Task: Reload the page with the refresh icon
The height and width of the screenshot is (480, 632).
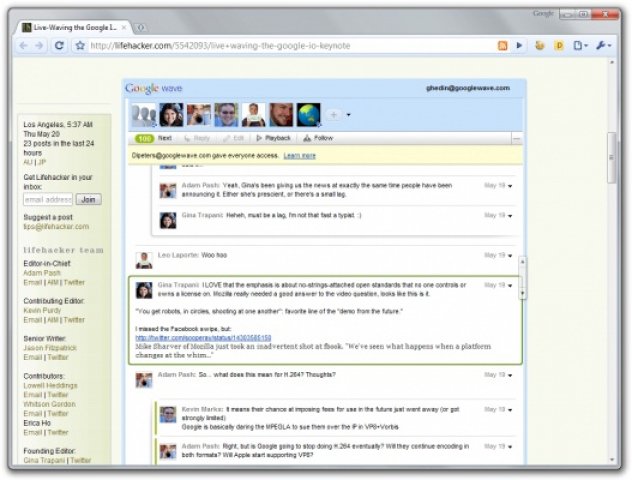Action: tap(59, 46)
